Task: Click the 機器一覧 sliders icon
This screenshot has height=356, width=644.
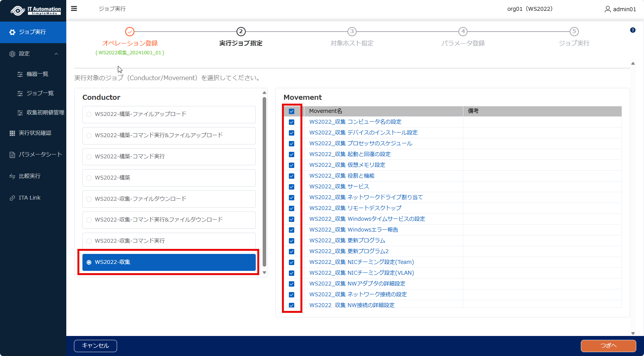Action: coord(20,74)
